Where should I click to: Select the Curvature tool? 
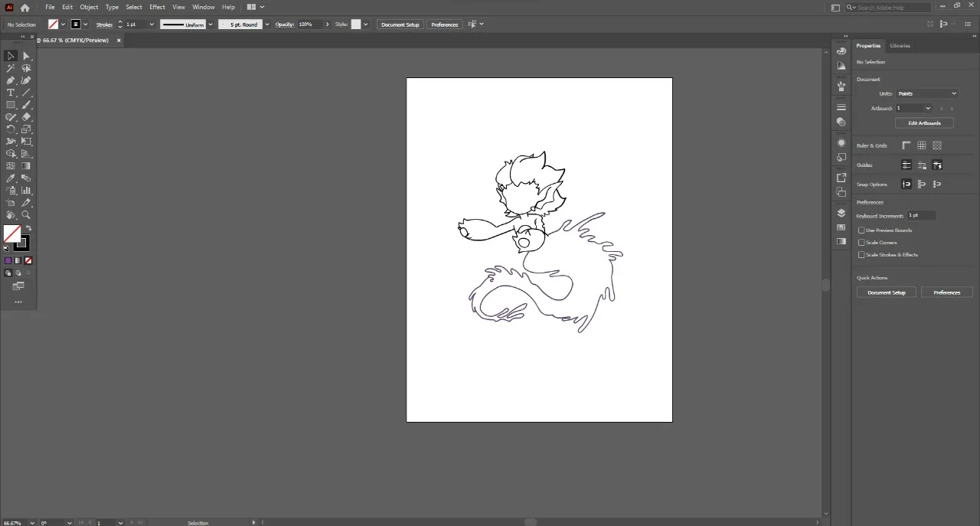pyautogui.click(x=26, y=80)
